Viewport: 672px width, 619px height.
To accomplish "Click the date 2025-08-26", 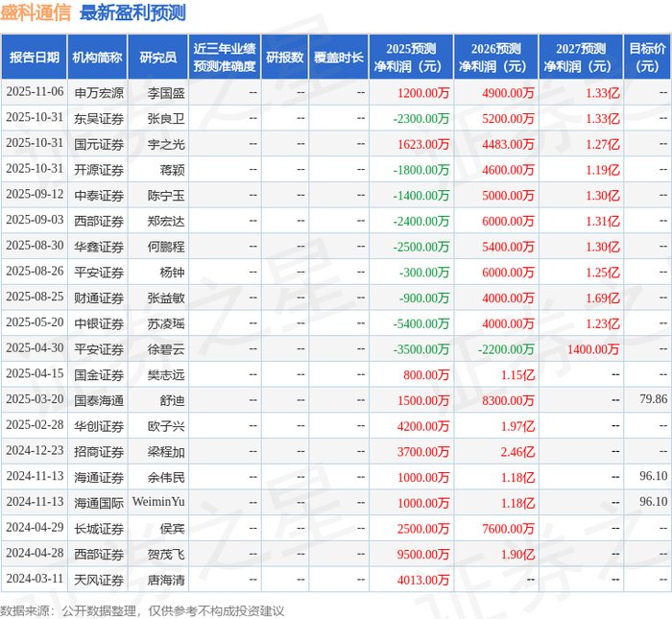I will pyautogui.click(x=35, y=272).
